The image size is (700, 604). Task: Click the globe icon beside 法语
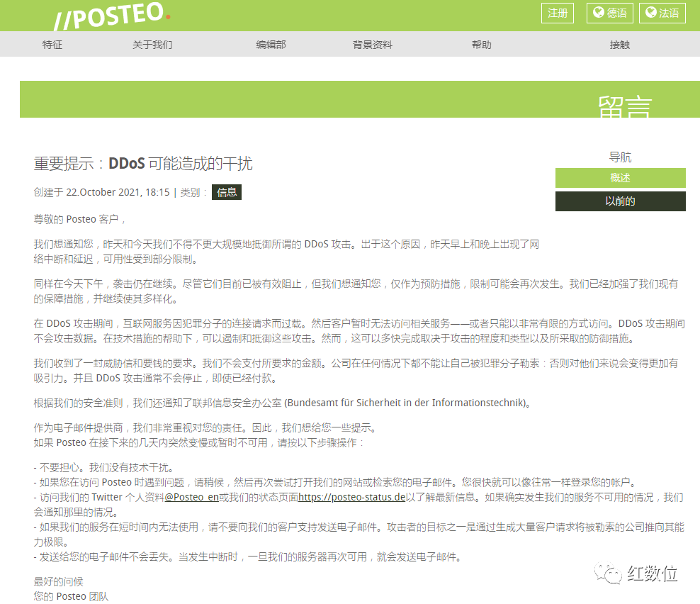click(x=651, y=13)
